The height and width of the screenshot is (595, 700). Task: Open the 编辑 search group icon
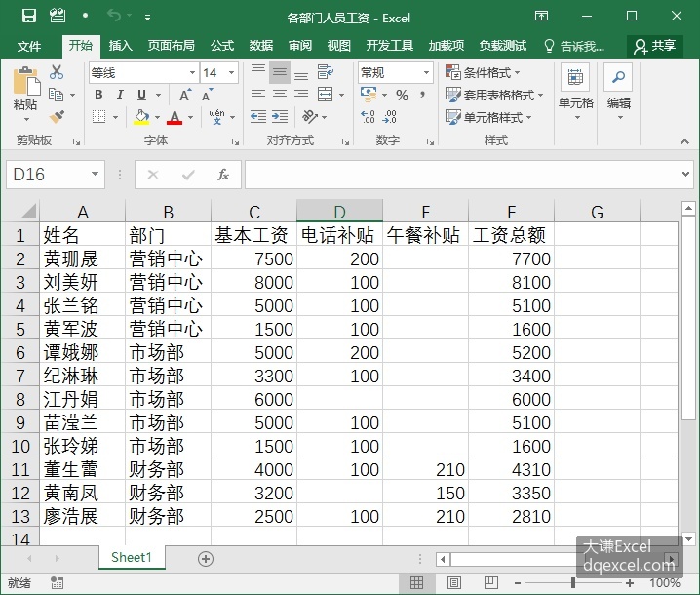(x=618, y=77)
